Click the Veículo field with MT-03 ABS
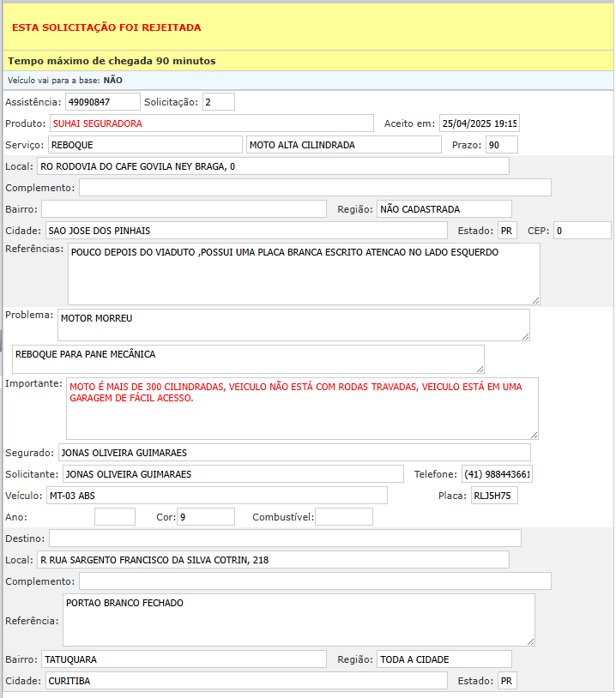Viewport: 616px width, 698px height. tap(216, 496)
